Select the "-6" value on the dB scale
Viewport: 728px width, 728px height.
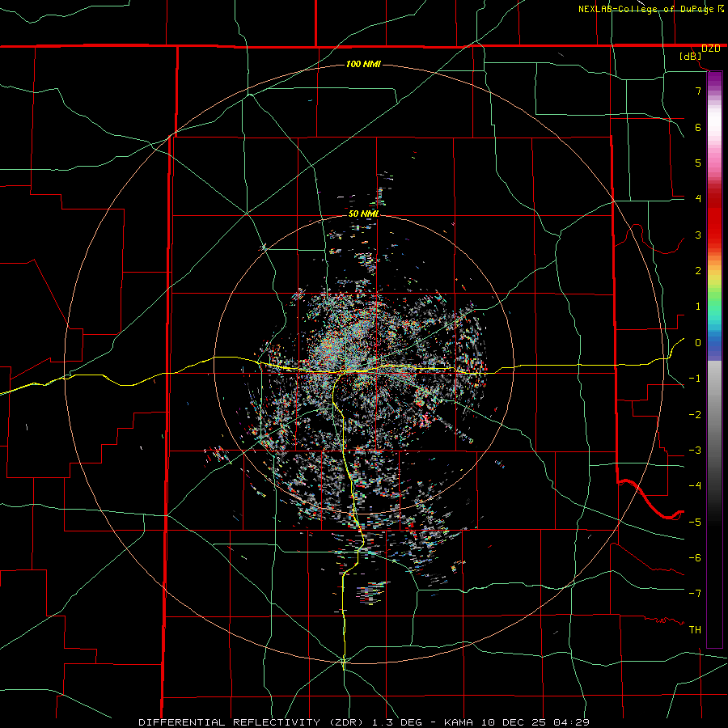(x=695, y=558)
